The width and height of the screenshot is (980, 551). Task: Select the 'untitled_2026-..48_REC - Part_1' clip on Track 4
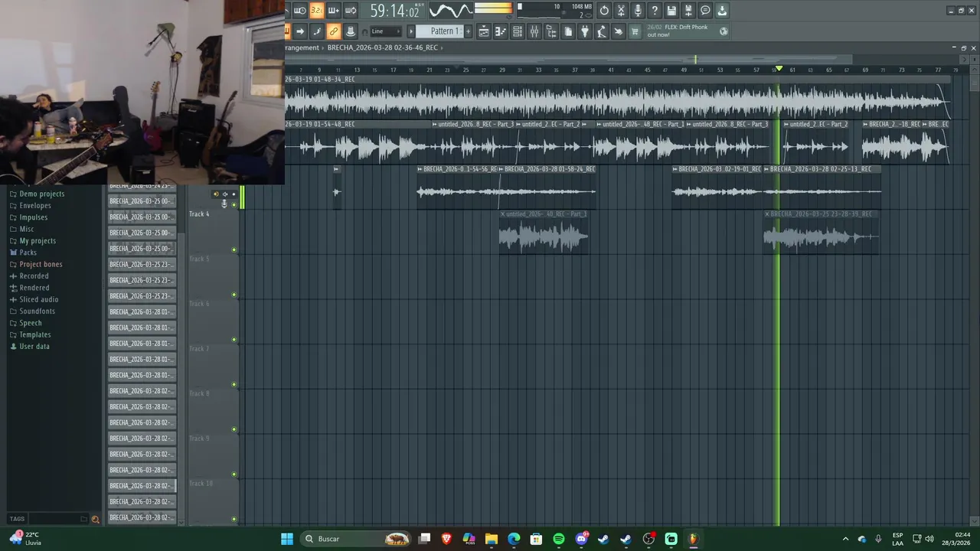pyautogui.click(x=544, y=233)
